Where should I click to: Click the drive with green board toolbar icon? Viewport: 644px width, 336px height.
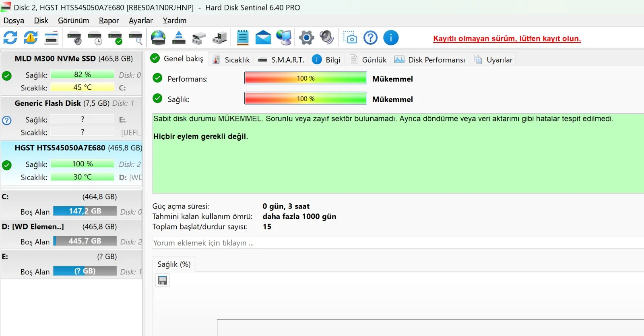[219, 38]
